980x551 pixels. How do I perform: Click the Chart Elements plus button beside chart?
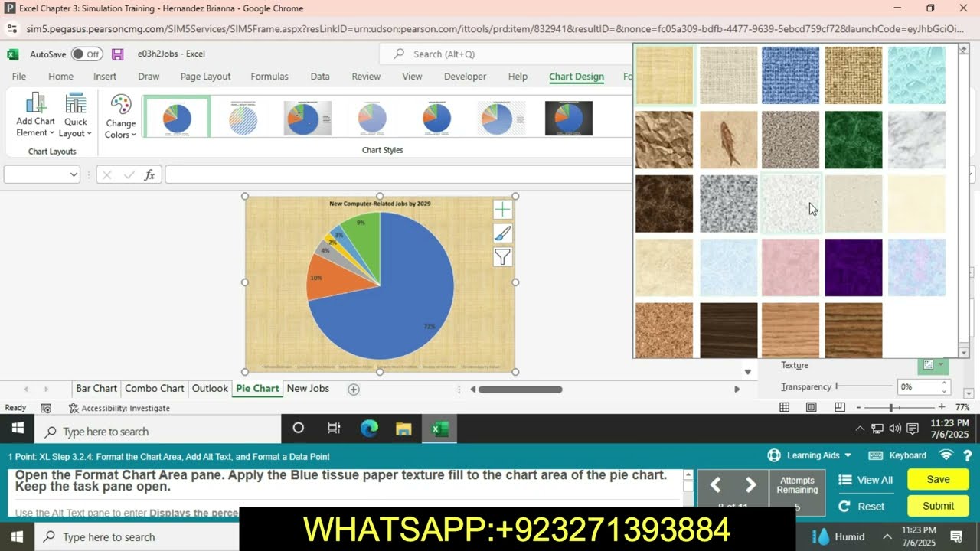pos(502,209)
